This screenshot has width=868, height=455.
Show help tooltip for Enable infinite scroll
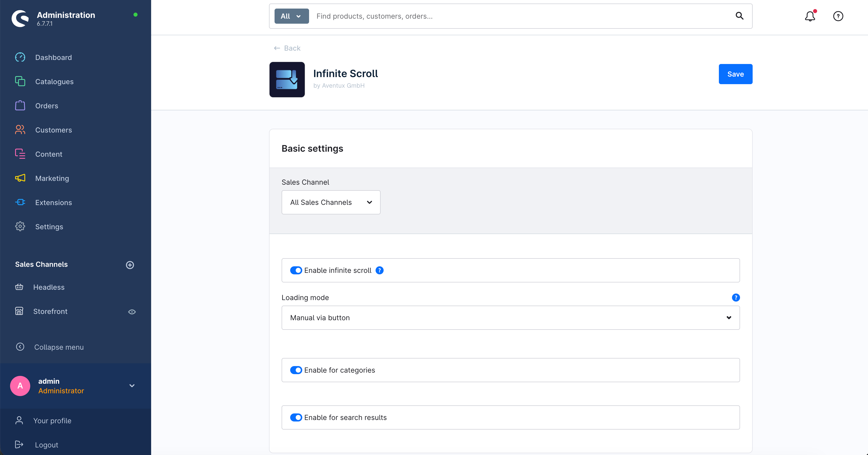pyautogui.click(x=379, y=270)
